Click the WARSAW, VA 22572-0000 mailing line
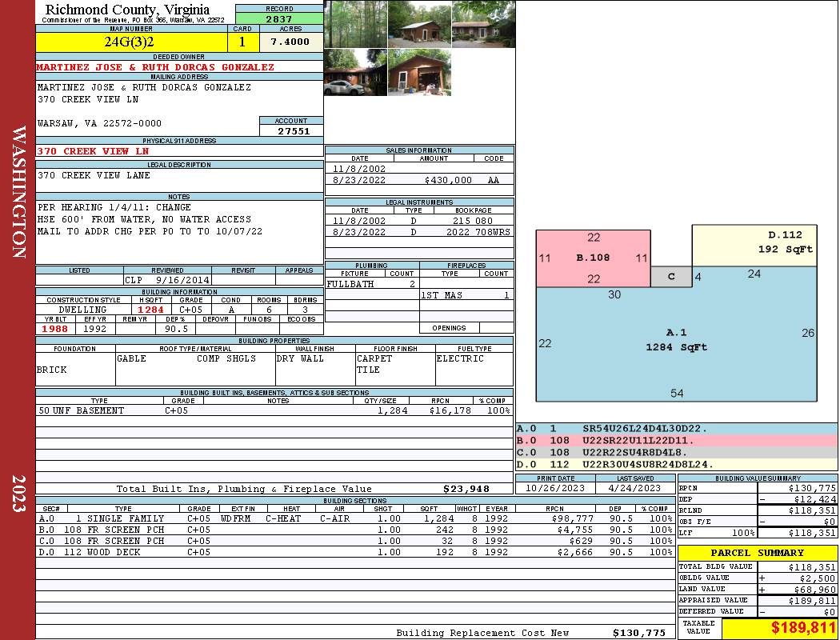This screenshot has width=840, height=640. coord(100,124)
